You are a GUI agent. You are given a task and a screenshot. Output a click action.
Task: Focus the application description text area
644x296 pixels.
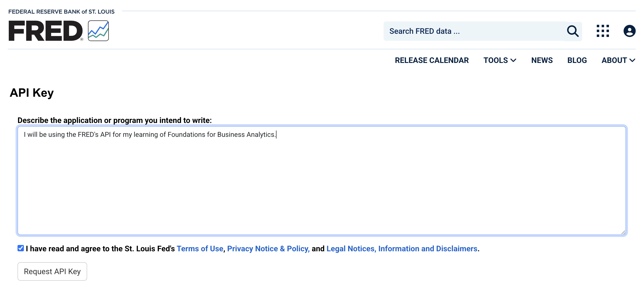click(x=322, y=181)
